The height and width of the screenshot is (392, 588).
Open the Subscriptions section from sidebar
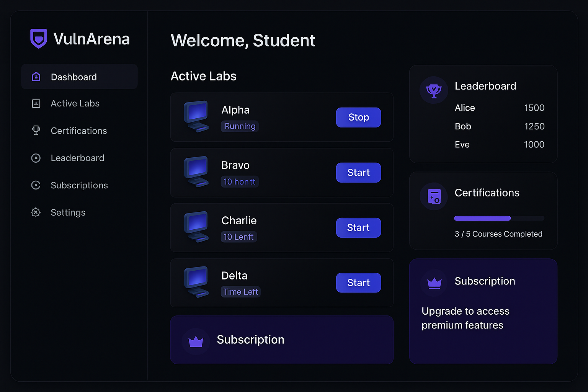tap(79, 185)
